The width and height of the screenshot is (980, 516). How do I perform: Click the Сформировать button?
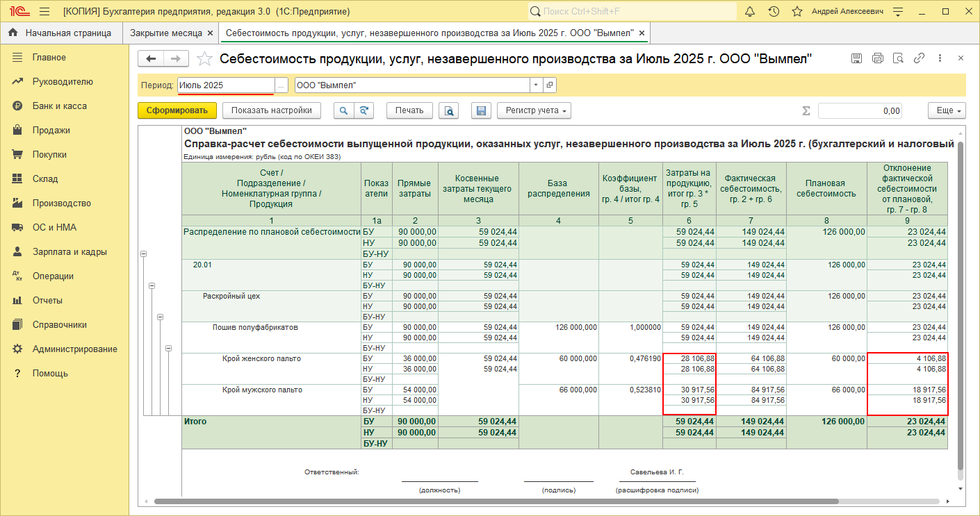177,110
